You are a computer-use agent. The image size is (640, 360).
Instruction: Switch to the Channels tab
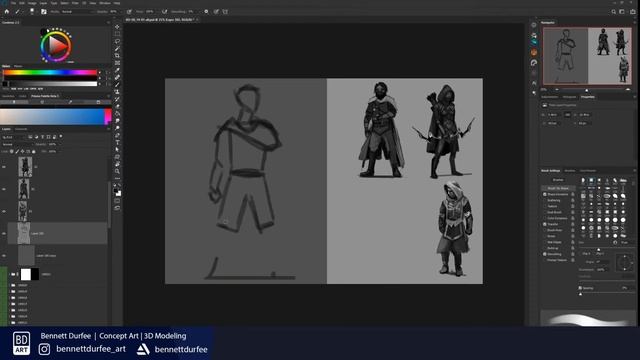[21, 129]
